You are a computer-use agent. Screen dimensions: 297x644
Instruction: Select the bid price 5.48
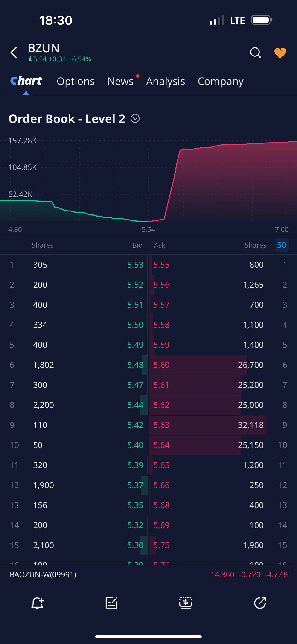pos(135,365)
